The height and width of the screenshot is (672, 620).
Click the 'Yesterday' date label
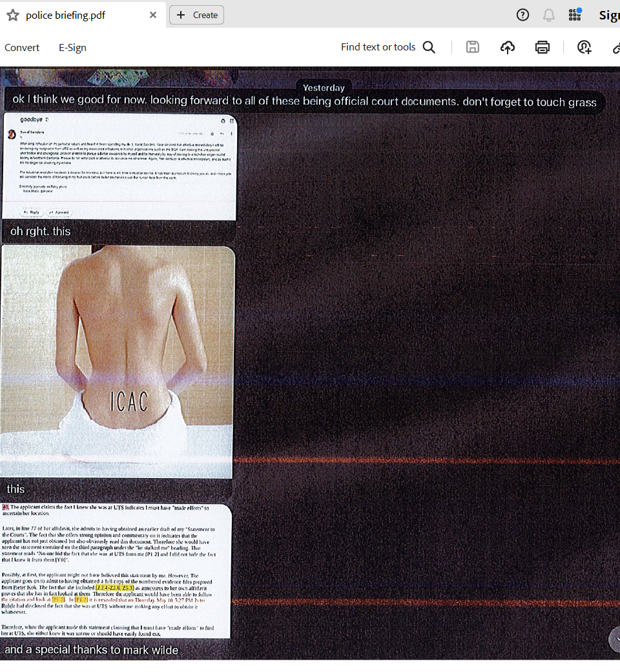pos(324,88)
